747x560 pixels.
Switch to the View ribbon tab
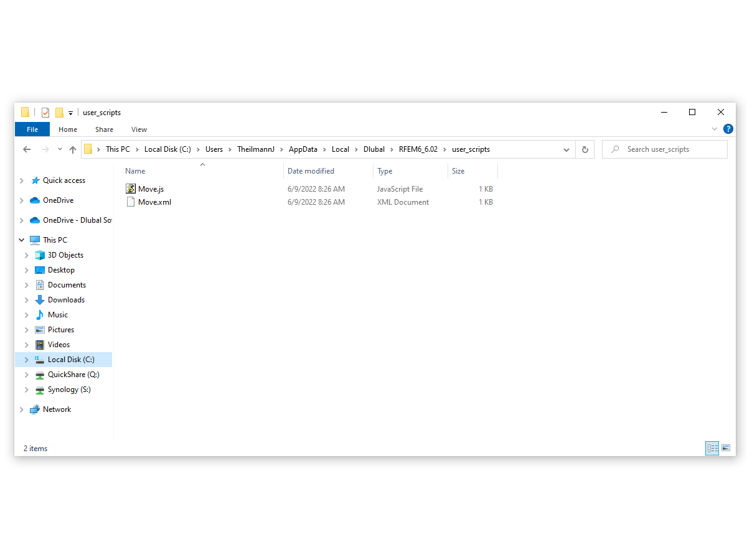tap(139, 129)
